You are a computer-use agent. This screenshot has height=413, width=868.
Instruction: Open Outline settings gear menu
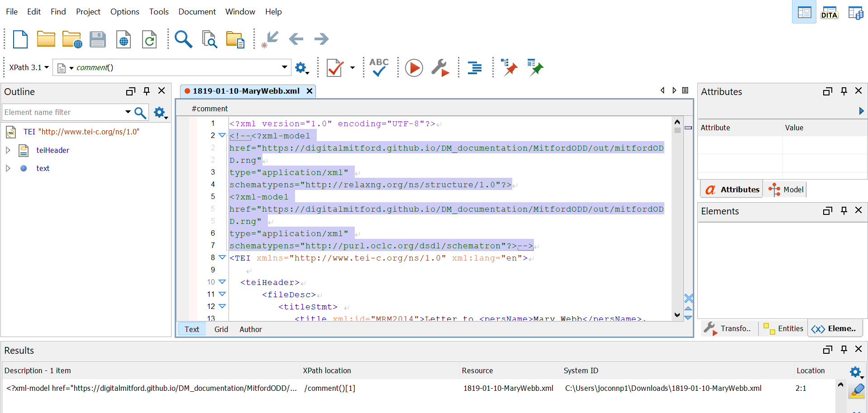point(161,113)
